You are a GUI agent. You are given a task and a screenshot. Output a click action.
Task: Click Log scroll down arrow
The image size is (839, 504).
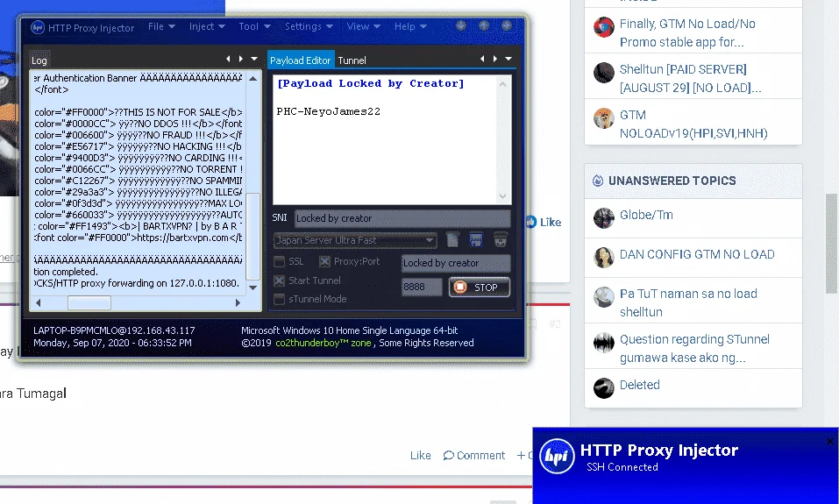(x=253, y=287)
